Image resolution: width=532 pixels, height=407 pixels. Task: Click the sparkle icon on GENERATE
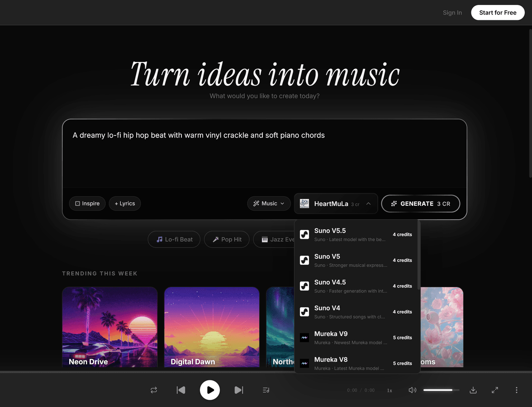394,203
